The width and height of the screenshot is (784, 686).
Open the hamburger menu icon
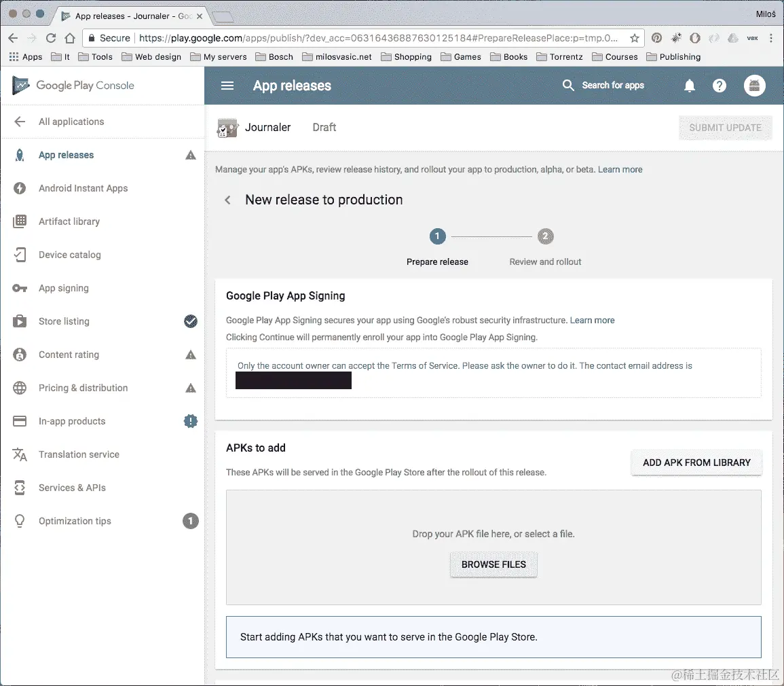[227, 86]
